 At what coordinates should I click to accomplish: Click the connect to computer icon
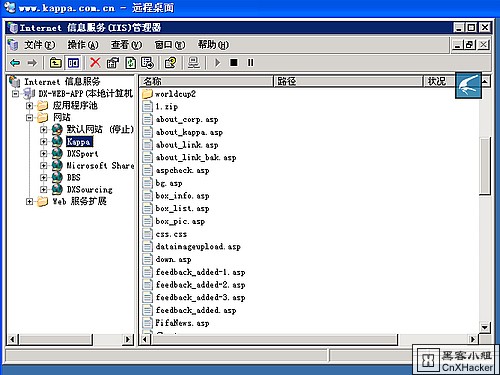tap(194, 63)
